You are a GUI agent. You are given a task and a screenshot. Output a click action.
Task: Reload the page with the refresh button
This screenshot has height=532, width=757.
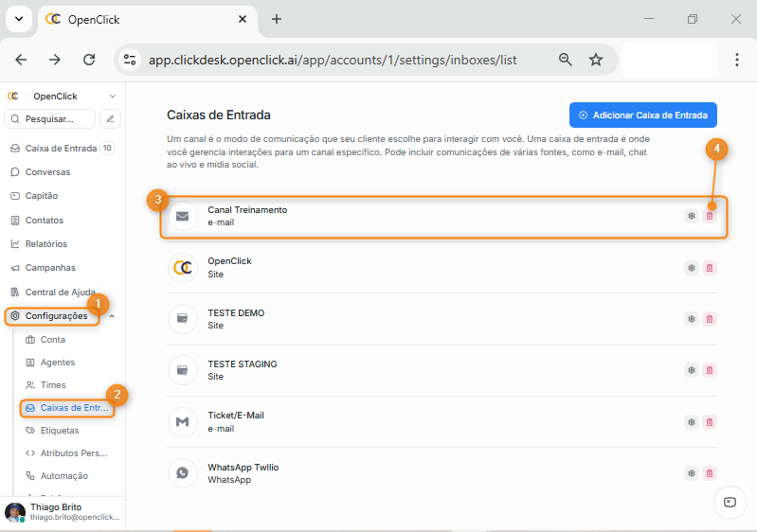[x=89, y=60]
